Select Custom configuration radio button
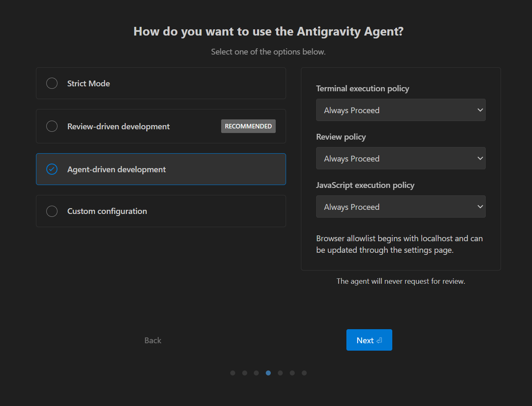Image resolution: width=532 pixels, height=406 pixels. click(x=52, y=211)
